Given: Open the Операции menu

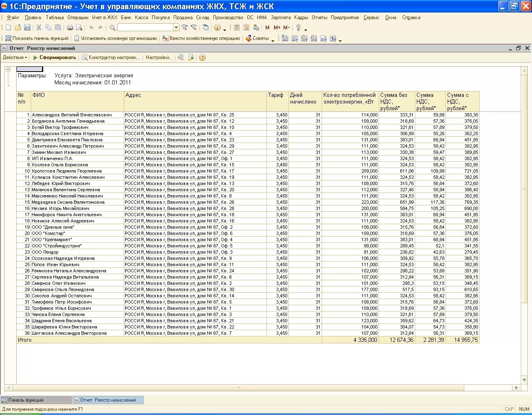Looking at the screenshot, I should click(78, 17).
